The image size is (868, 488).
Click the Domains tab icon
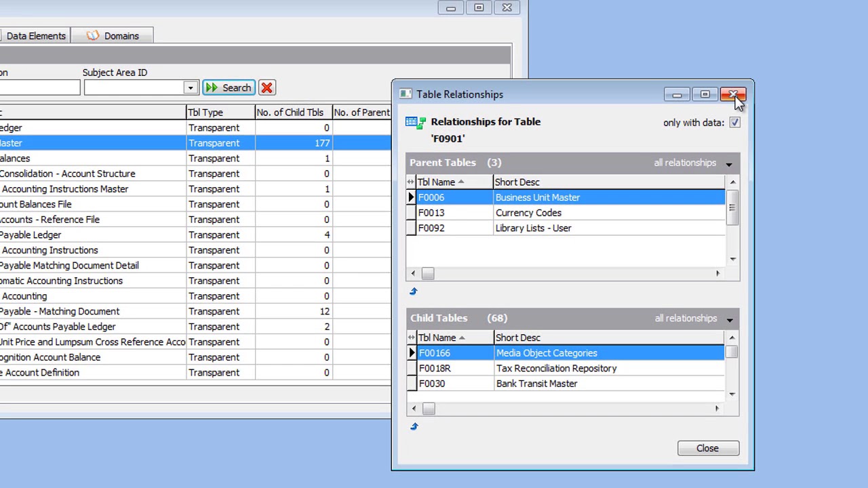coord(93,35)
